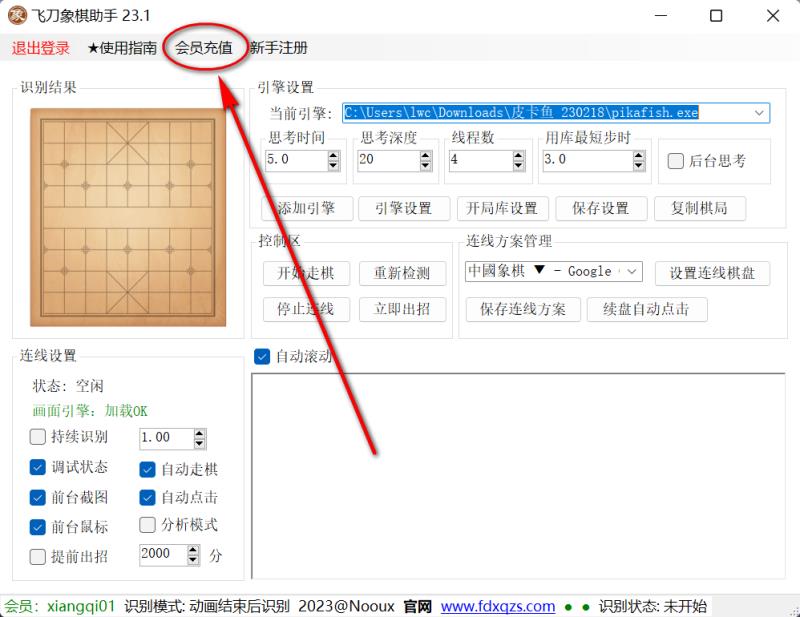Open the ★使用指南 menu
The image size is (800, 617).
tap(121, 48)
